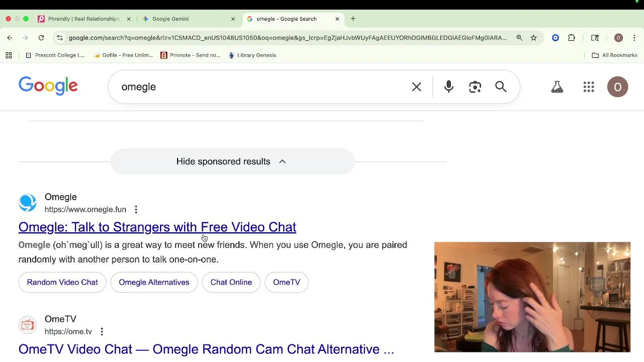The image size is (644, 362).
Task: Go to Google home via logo
Action: [x=48, y=86]
